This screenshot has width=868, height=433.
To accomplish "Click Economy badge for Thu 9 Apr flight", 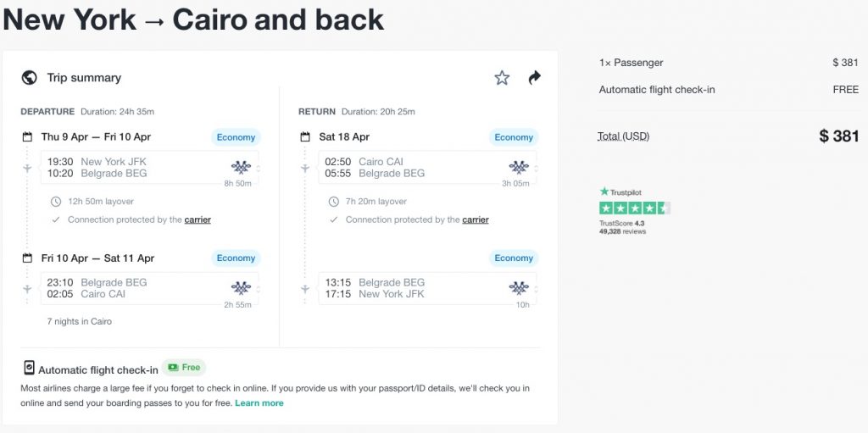I will [x=236, y=137].
